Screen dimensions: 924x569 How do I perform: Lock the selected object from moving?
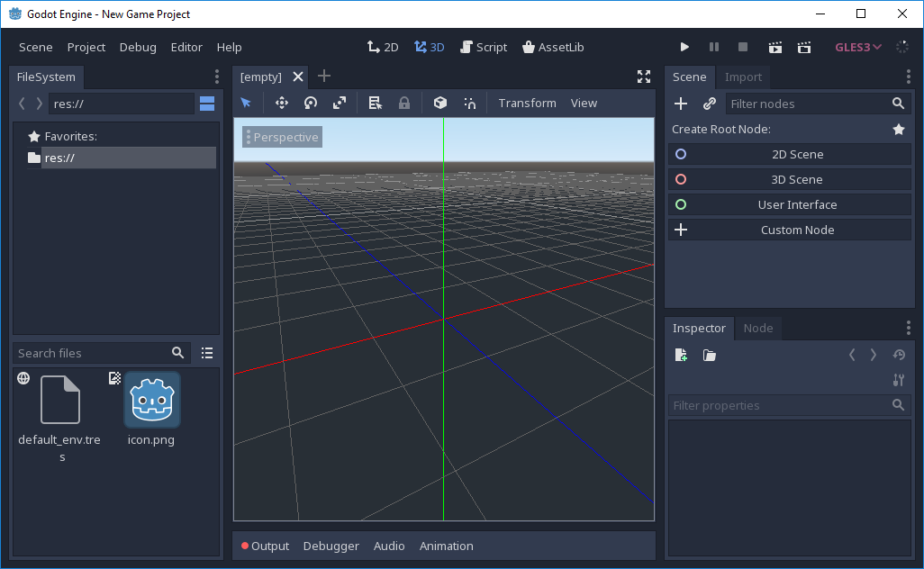coord(403,103)
